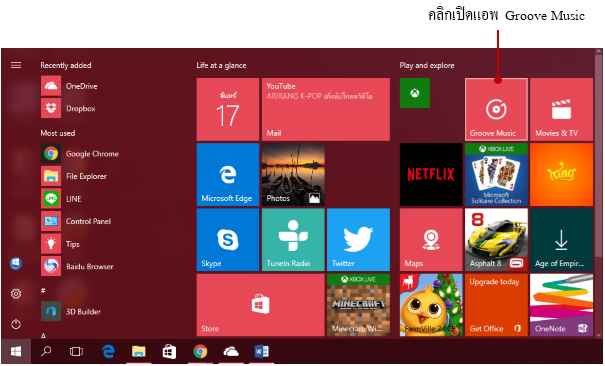Expand the Start hamburger menu
Image resolution: width=605 pixels, height=366 pixels.
click(16, 65)
